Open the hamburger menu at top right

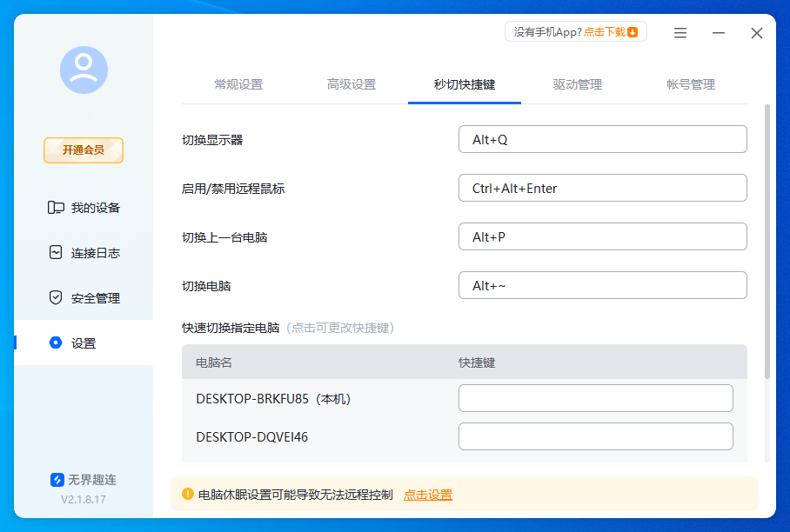(680, 33)
